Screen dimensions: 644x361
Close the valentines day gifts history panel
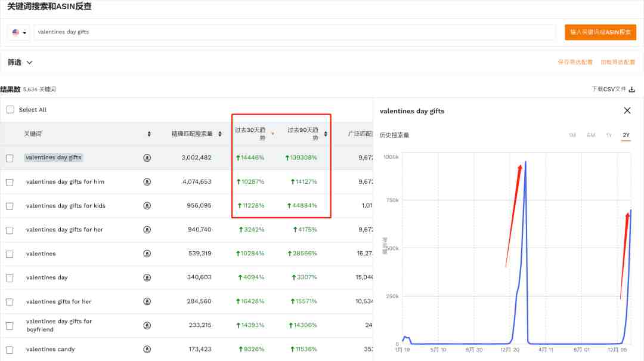click(627, 110)
